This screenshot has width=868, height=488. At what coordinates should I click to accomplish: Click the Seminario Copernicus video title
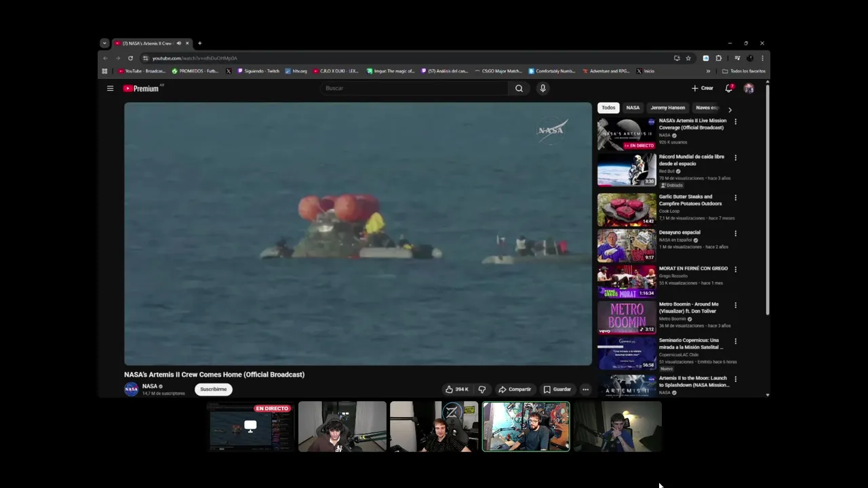(691, 344)
